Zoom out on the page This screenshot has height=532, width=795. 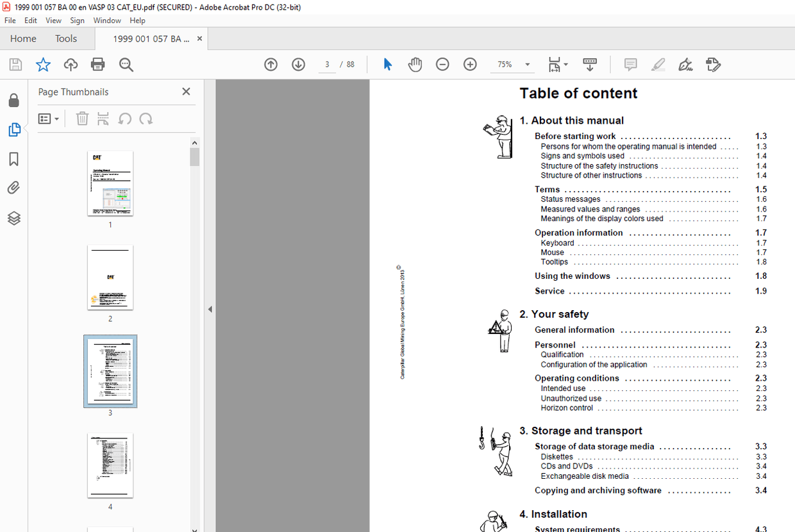point(442,64)
